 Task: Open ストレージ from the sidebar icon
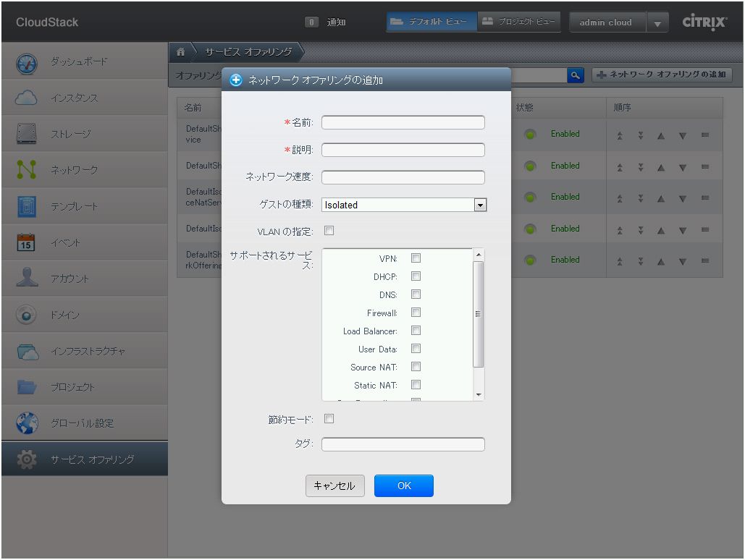click(x=26, y=133)
